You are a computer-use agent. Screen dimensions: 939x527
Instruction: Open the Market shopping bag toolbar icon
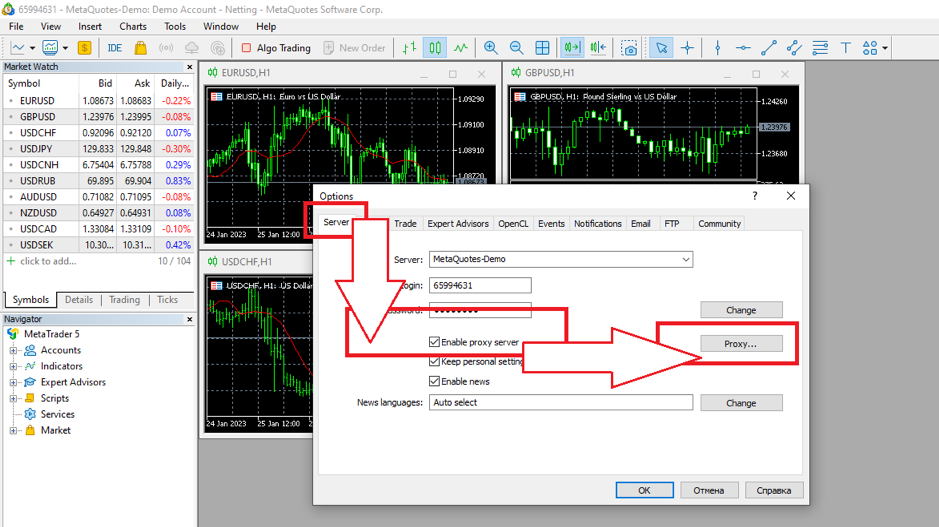(x=141, y=48)
